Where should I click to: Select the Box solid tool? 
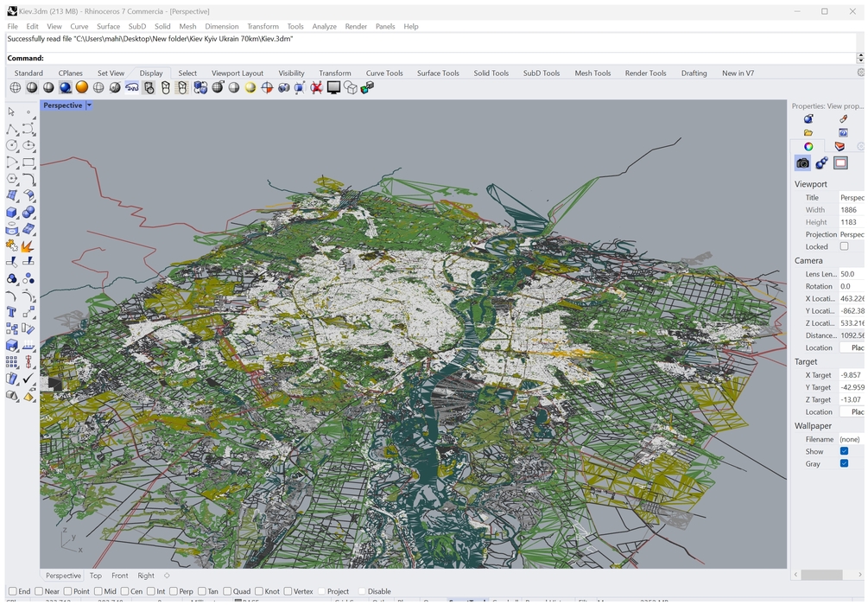click(x=12, y=213)
